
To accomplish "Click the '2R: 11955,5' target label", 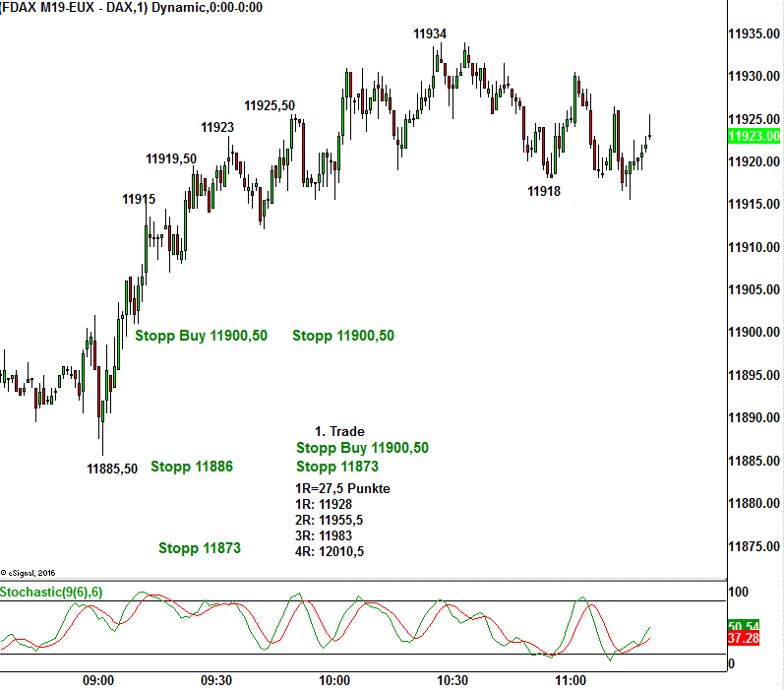I will click(x=330, y=520).
